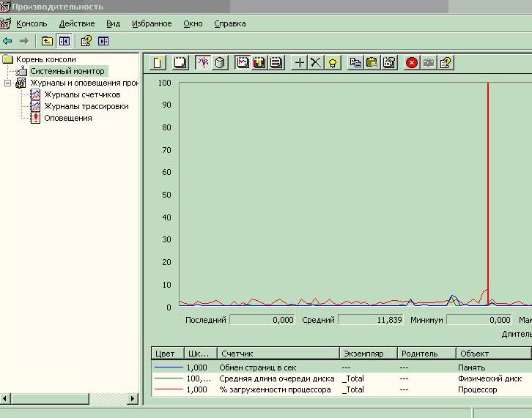Select the View Log Data cylinder icon
Image resolution: width=532 pixels, height=418 pixels.
click(x=220, y=63)
